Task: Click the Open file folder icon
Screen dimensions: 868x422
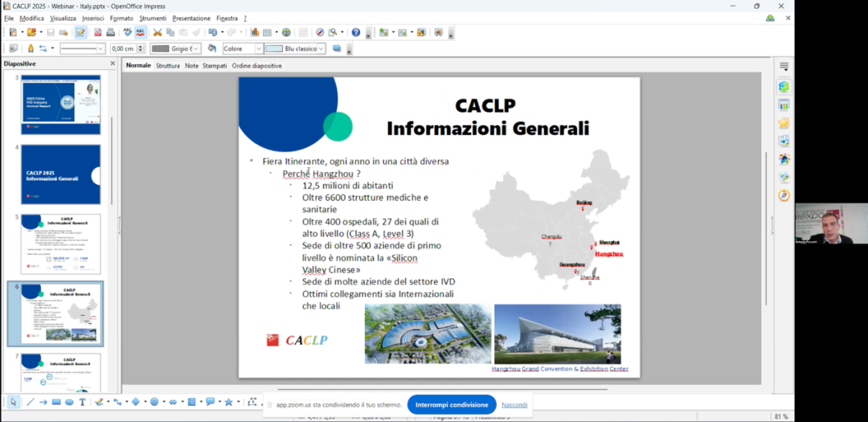Action: [x=31, y=32]
